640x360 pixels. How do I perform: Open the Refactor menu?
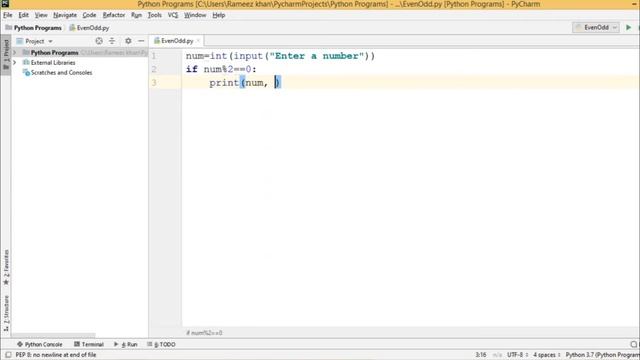click(x=113, y=15)
